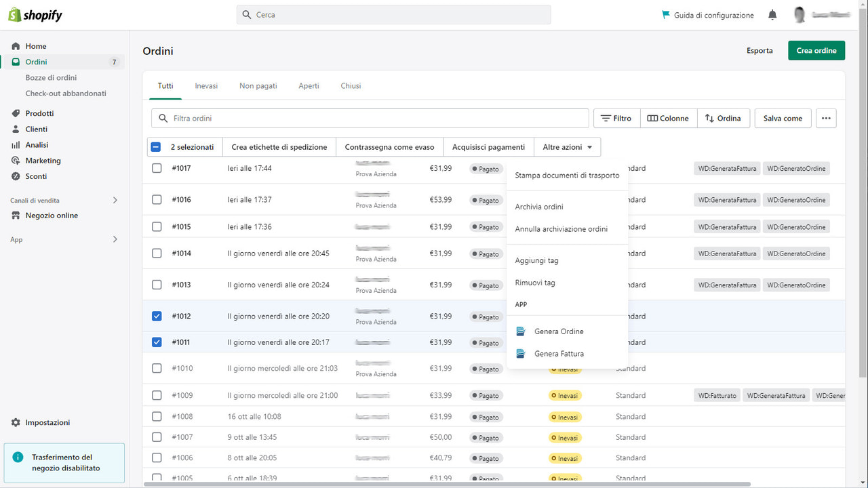Switch to the Non pagati tab
The height and width of the screenshot is (488, 868).
pyautogui.click(x=258, y=86)
